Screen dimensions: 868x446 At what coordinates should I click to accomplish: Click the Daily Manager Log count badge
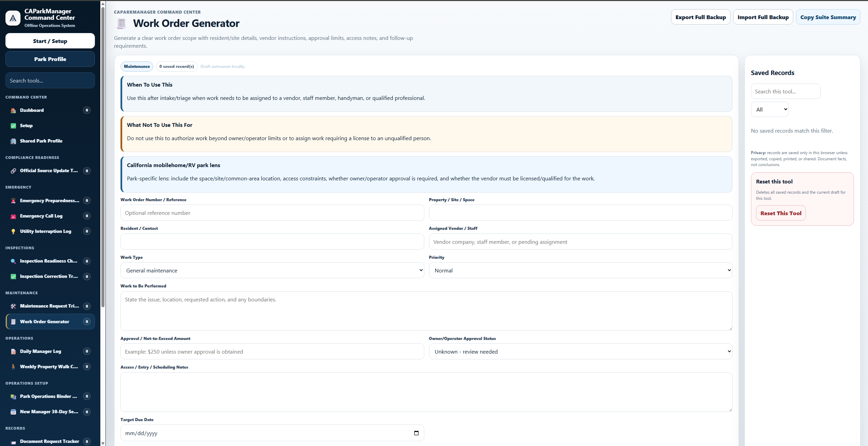click(x=87, y=351)
